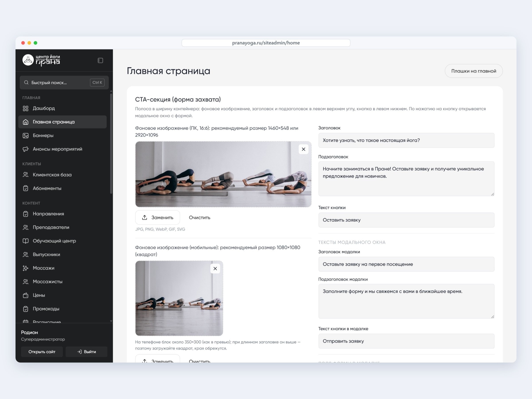
Task: Click the Клиентская база person icon
Action: [25, 175]
